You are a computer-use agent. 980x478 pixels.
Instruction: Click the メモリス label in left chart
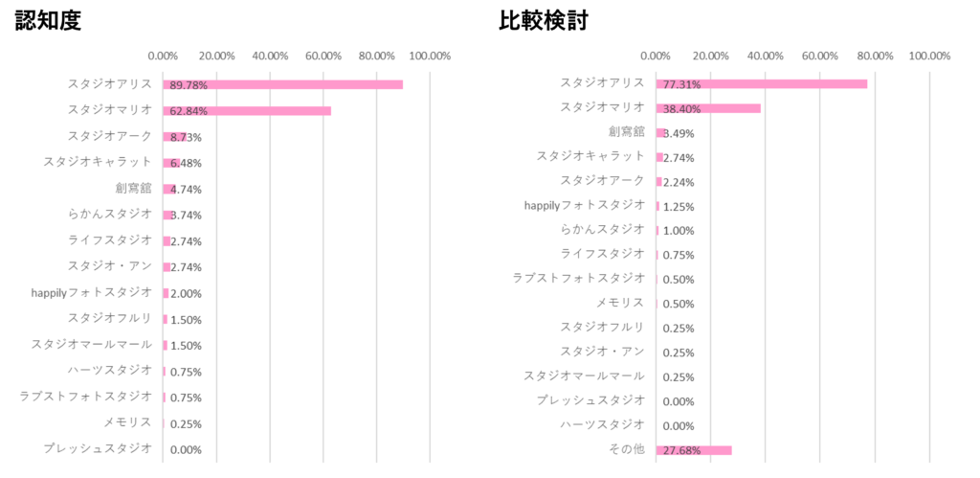(127, 422)
